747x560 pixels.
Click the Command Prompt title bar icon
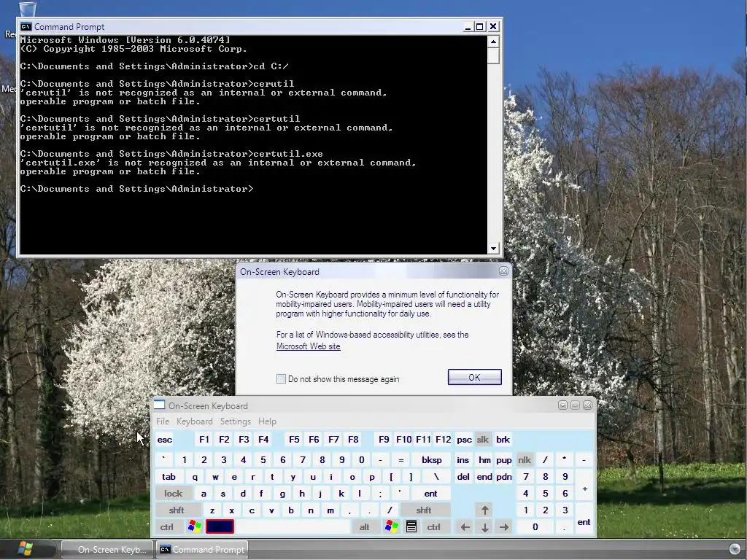pos(26,27)
